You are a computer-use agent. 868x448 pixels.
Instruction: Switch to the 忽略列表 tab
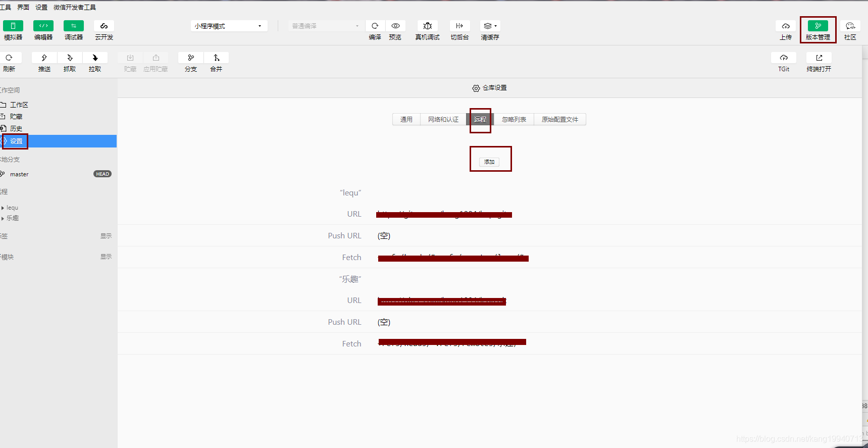coord(514,119)
